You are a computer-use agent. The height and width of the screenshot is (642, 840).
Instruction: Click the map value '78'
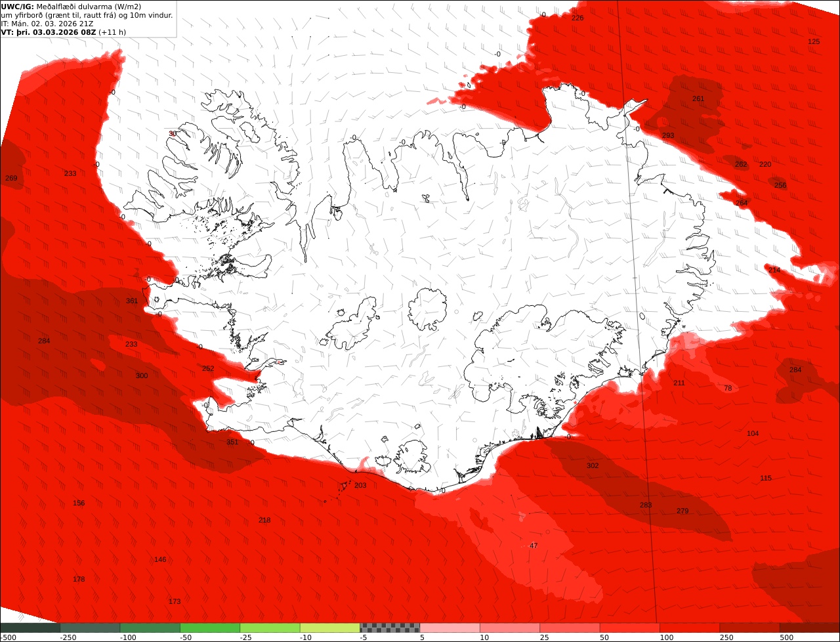[728, 388]
